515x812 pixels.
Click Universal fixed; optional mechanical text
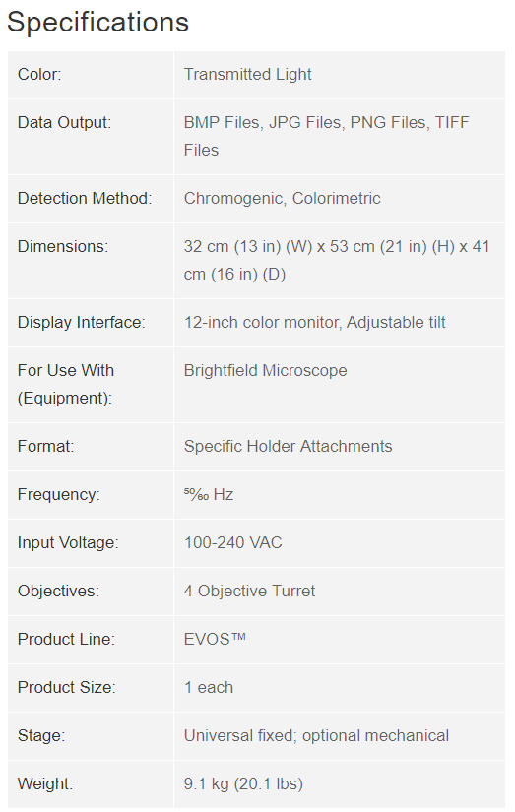tap(316, 735)
